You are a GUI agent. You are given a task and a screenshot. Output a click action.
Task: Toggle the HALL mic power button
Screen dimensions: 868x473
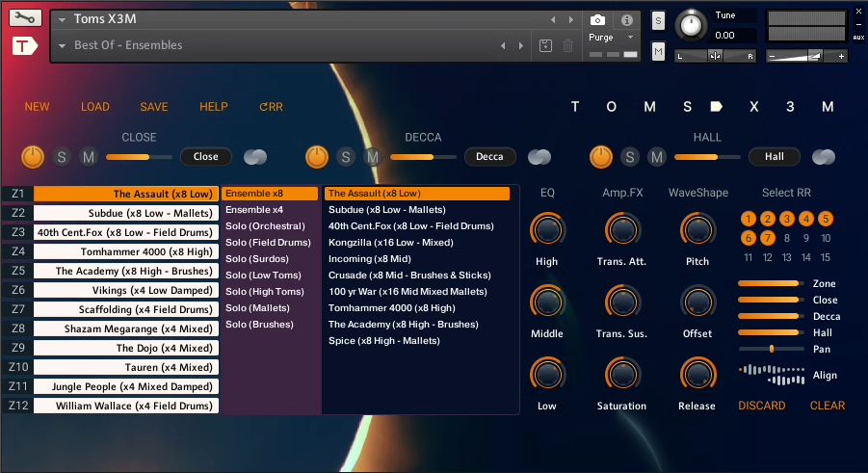point(601,156)
